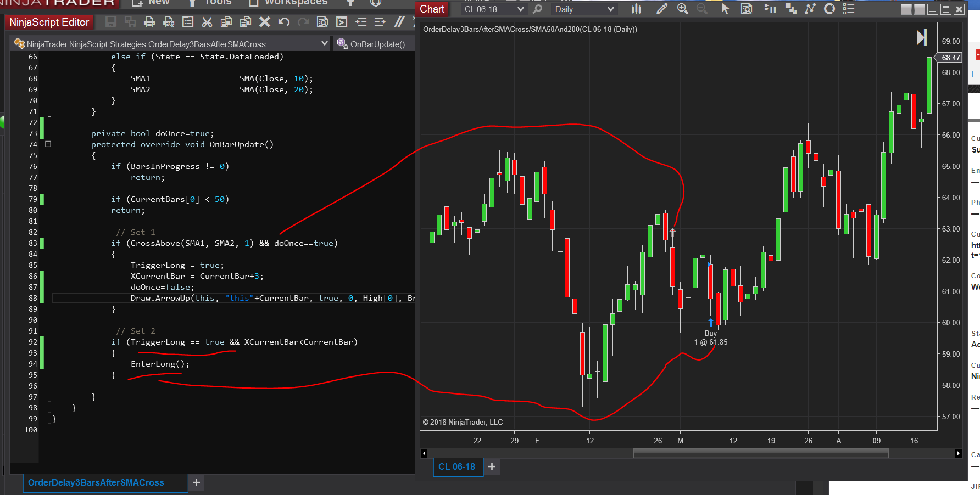Open drawing tools pencil in chart toolbar
The image size is (980, 495).
(x=662, y=9)
